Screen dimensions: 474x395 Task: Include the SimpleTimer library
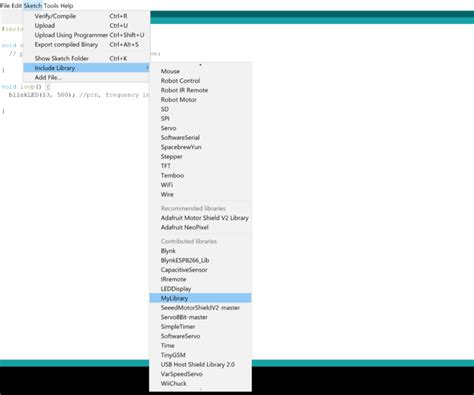200,327
